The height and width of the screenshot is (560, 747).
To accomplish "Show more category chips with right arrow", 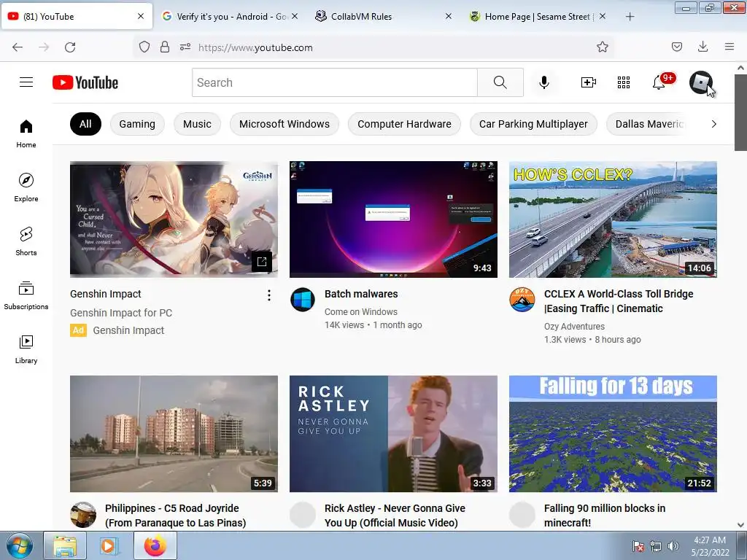I will 713,124.
